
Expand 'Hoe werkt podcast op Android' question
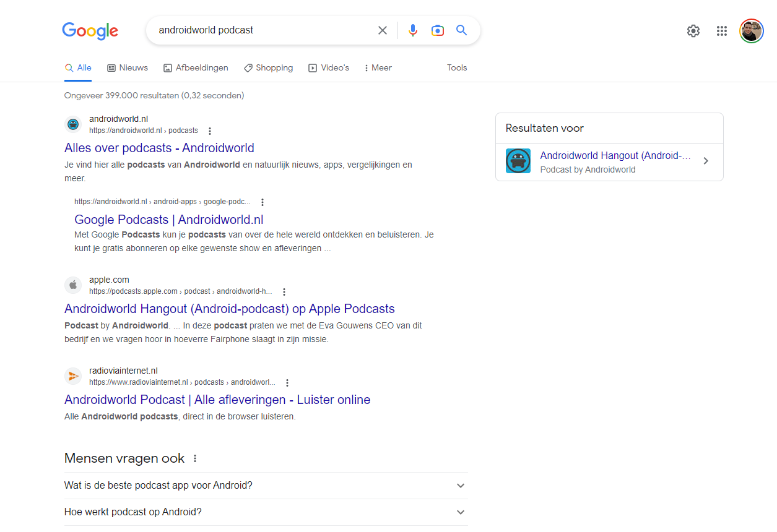[266, 512]
